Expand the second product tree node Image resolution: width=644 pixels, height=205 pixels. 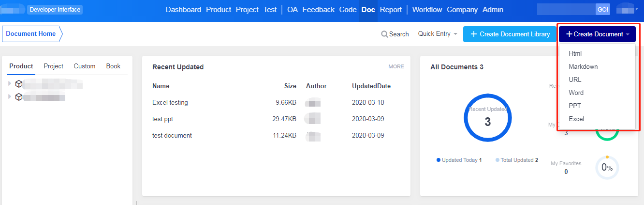10,97
